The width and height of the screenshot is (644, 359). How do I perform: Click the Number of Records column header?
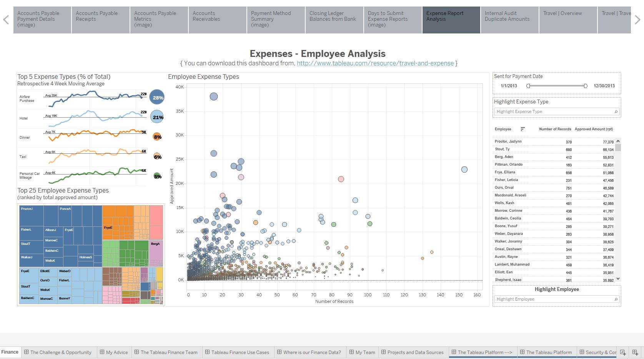pos(555,129)
